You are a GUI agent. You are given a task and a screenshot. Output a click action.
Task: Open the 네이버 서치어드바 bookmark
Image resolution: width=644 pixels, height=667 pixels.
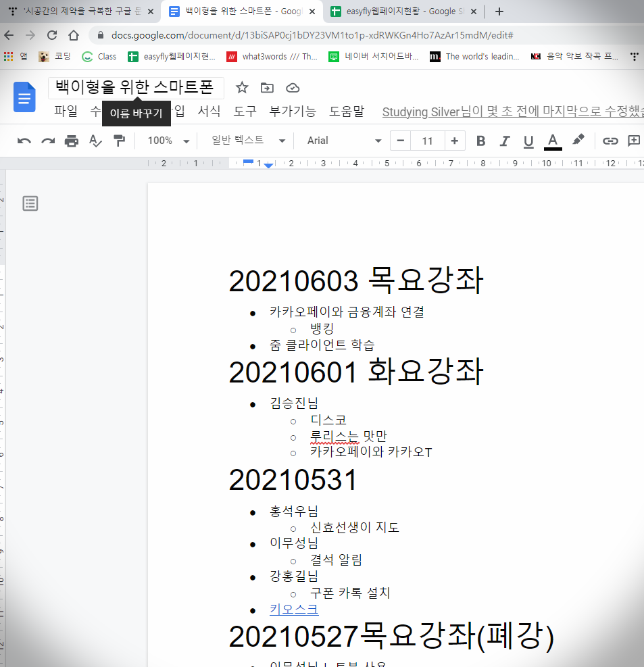point(374,56)
